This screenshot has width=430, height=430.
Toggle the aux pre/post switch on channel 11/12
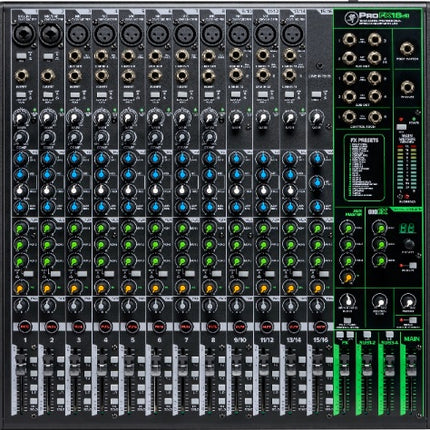pos(270,274)
